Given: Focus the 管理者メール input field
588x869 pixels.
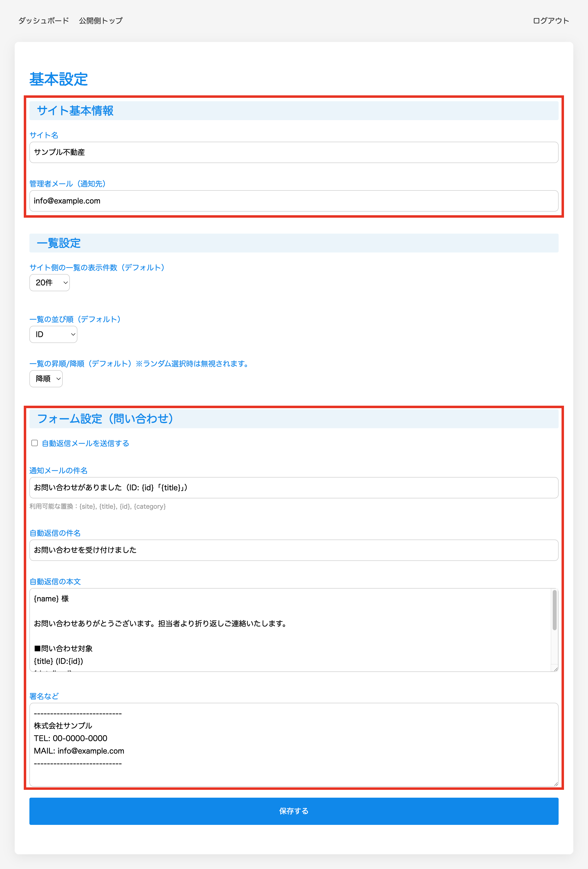Looking at the screenshot, I should coord(294,201).
